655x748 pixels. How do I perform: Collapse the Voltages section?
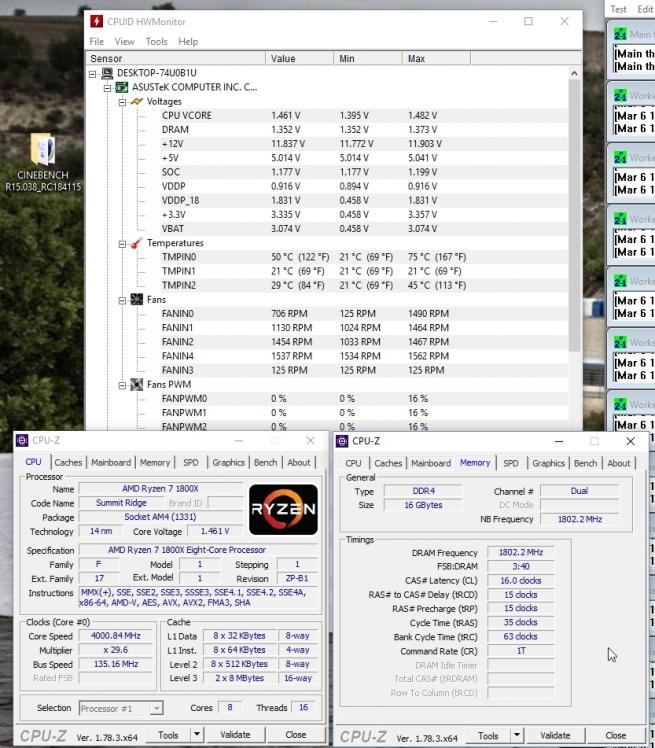(x=122, y=102)
